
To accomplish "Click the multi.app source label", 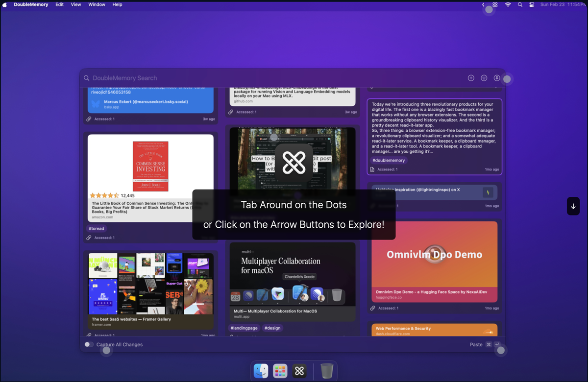I will pyautogui.click(x=241, y=317).
